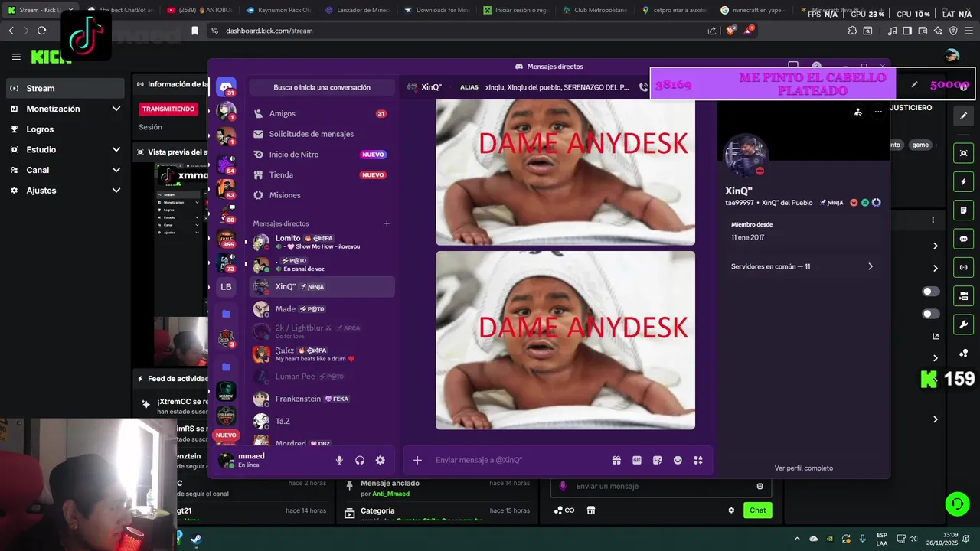Open sticker picker in message bar
Screen dimensions: 980x551
[x=657, y=460]
